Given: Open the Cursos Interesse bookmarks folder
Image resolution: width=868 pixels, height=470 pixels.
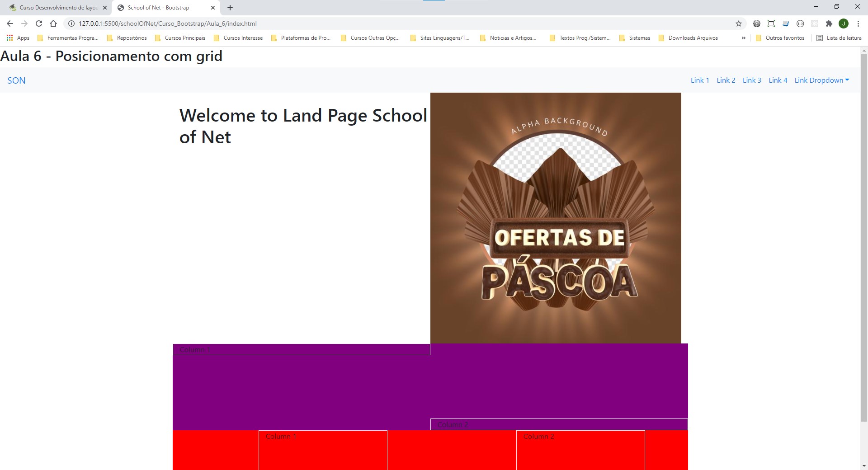Looking at the screenshot, I should [x=238, y=38].
